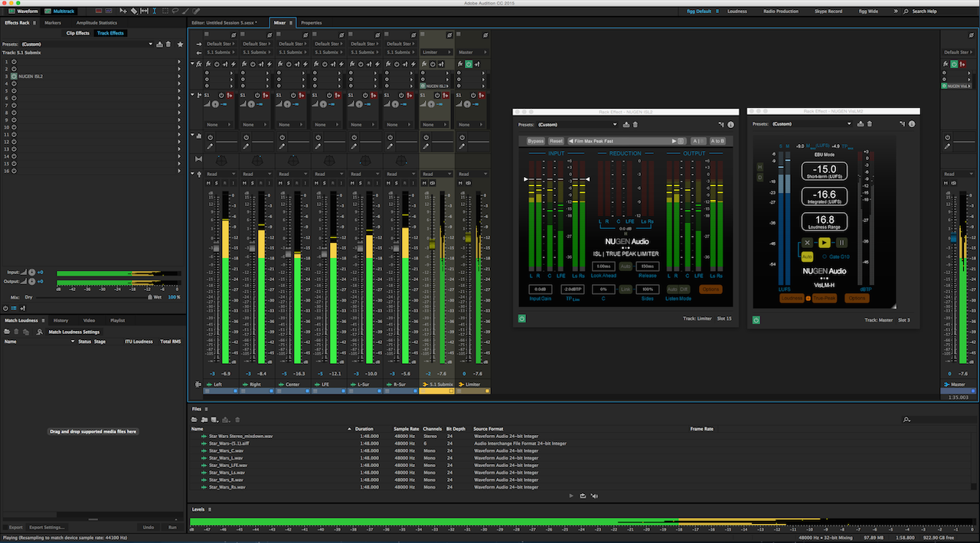Select the Razor tool in the toolbar
Screen dimensions: 980x543
(134, 11)
